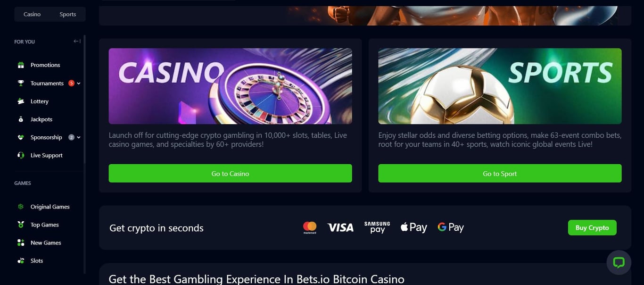Switch to the Sports tab
This screenshot has width=644, height=285.
(x=67, y=14)
